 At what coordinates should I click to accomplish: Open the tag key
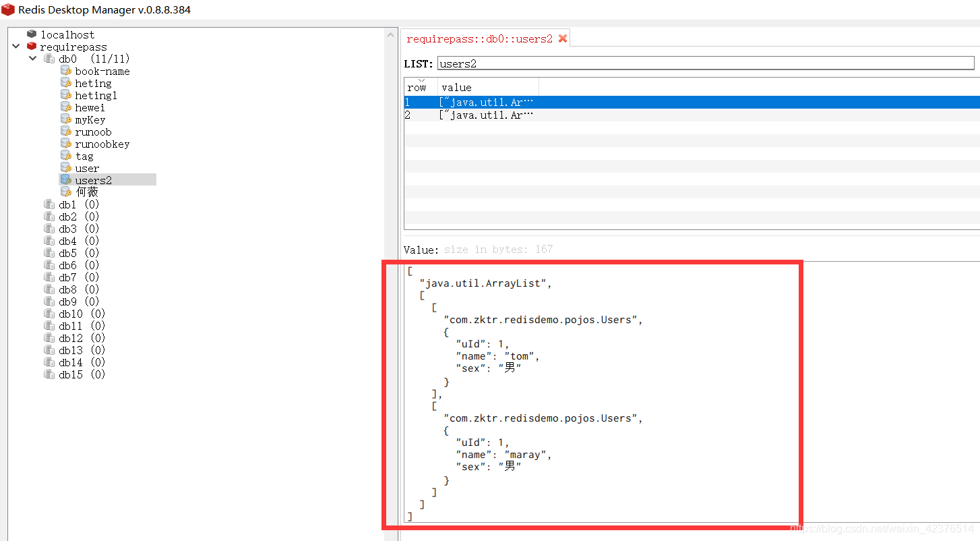tap(84, 156)
